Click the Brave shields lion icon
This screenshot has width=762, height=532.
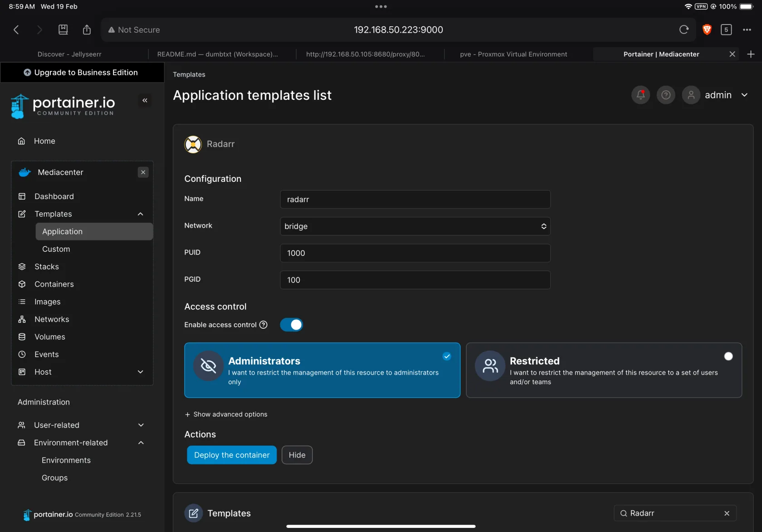pyautogui.click(x=707, y=30)
